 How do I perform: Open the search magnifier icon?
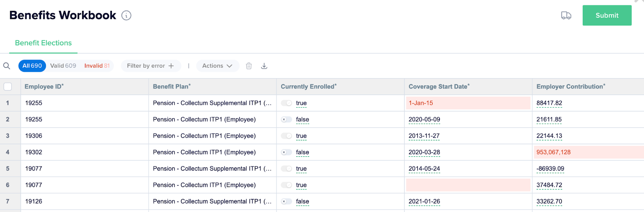click(x=7, y=66)
